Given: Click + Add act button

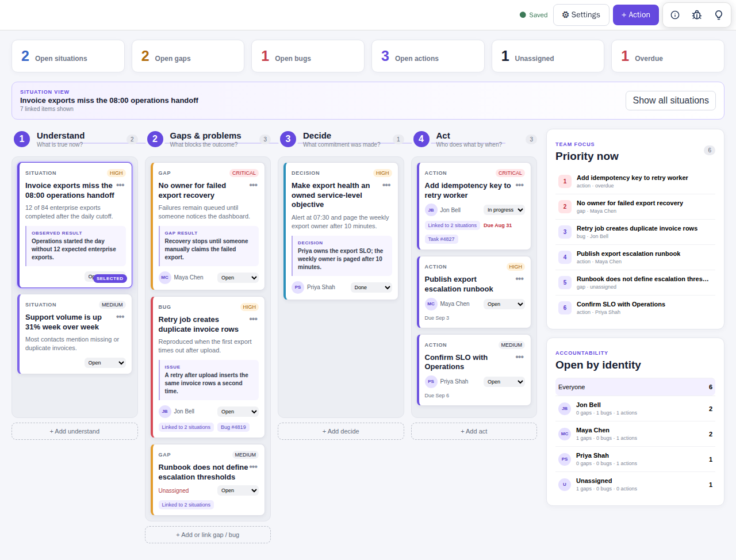Looking at the screenshot, I should 474,431.
